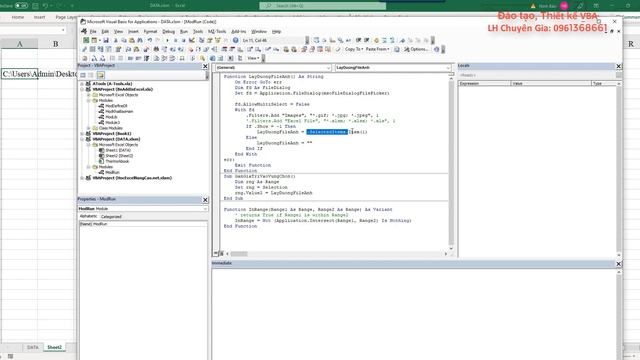Select Sheet1 (DATA) in project tree

[x=118, y=150]
